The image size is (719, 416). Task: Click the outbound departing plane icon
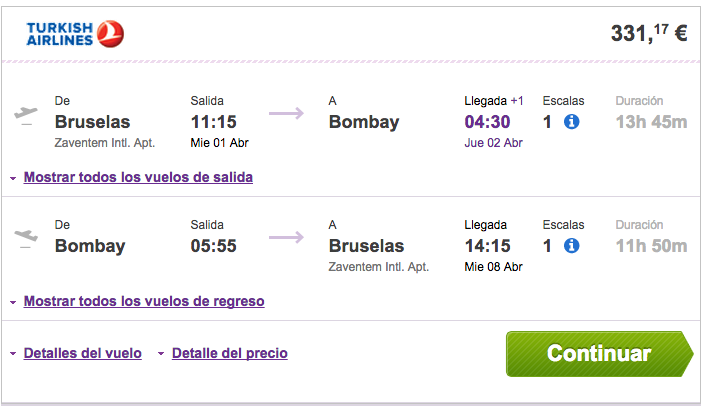[x=26, y=114]
